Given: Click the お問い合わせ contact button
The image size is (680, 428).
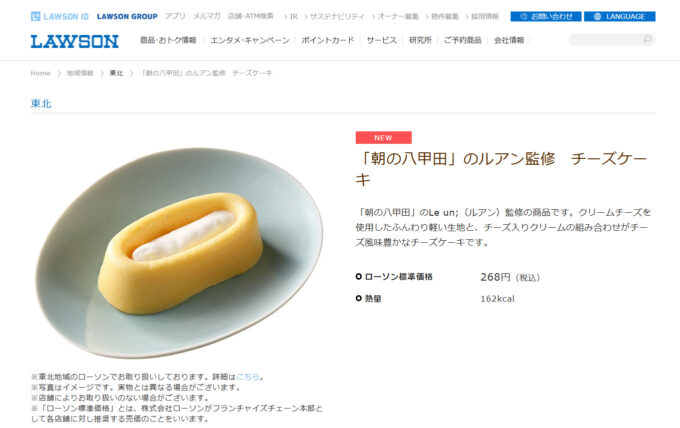Looking at the screenshot, I should 546,16.
